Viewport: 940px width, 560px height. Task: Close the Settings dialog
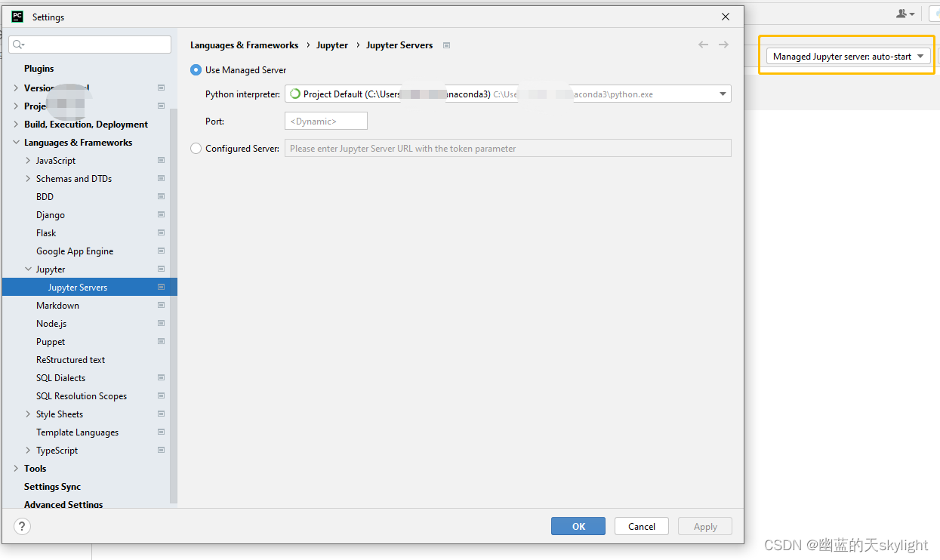(x=726, y=17)
